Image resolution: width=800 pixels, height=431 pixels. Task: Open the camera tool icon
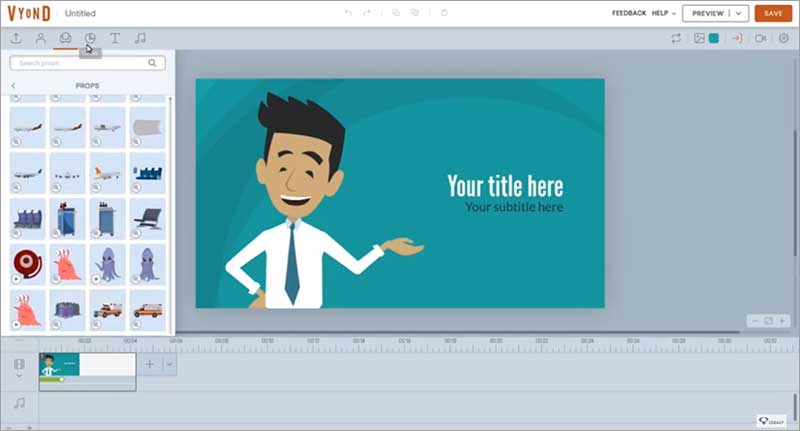click(760, 38)
